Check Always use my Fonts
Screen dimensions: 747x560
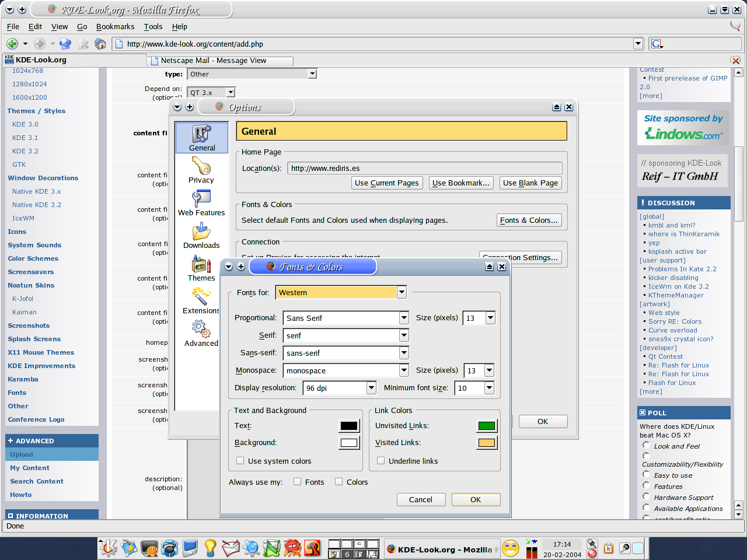297,482
